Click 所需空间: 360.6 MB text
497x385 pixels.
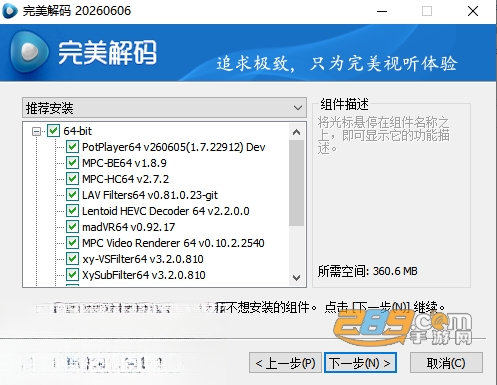367,271
